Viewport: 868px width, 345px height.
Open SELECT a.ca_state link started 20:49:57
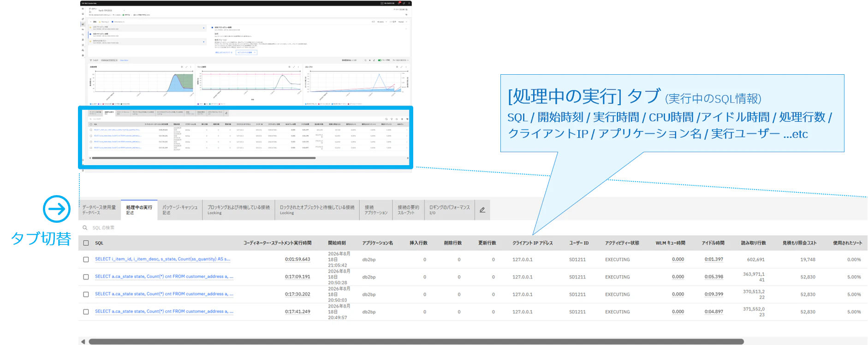click(164, 311)
